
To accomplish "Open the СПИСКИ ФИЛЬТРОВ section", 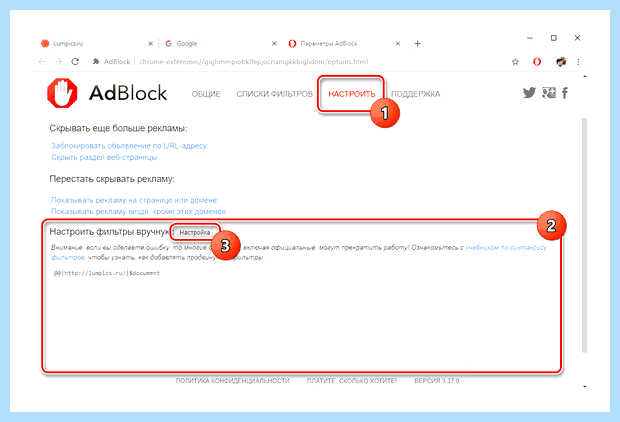I will (274, 94).
